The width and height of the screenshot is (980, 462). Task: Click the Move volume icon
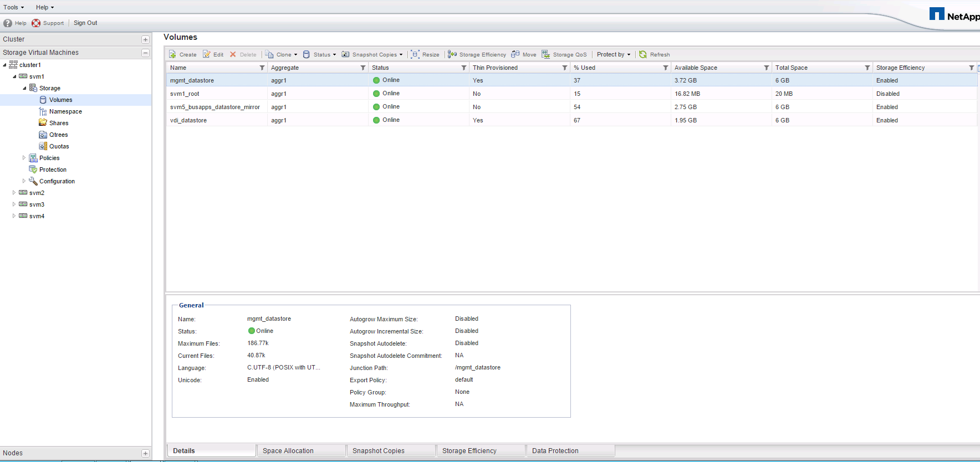515,54
